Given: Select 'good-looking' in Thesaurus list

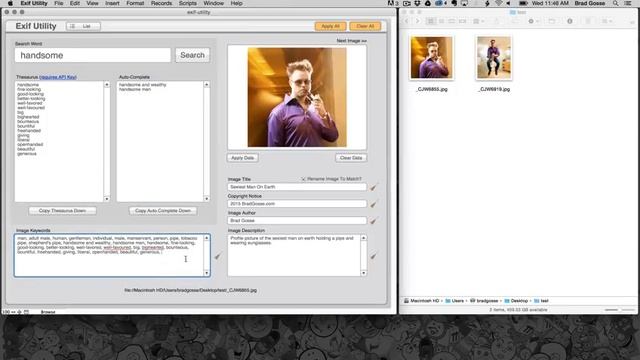Looking at the screenshot, I should click(30, 94).
